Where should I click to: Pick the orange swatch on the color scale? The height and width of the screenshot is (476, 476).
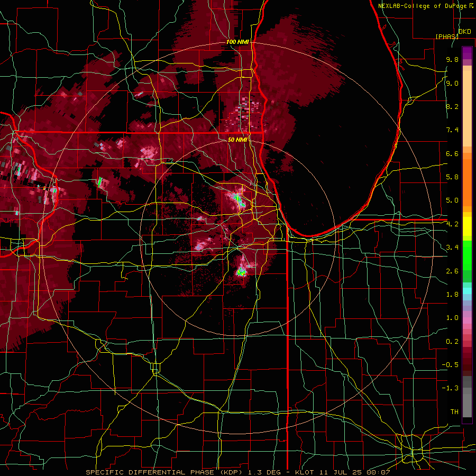[x=467, y=182]
